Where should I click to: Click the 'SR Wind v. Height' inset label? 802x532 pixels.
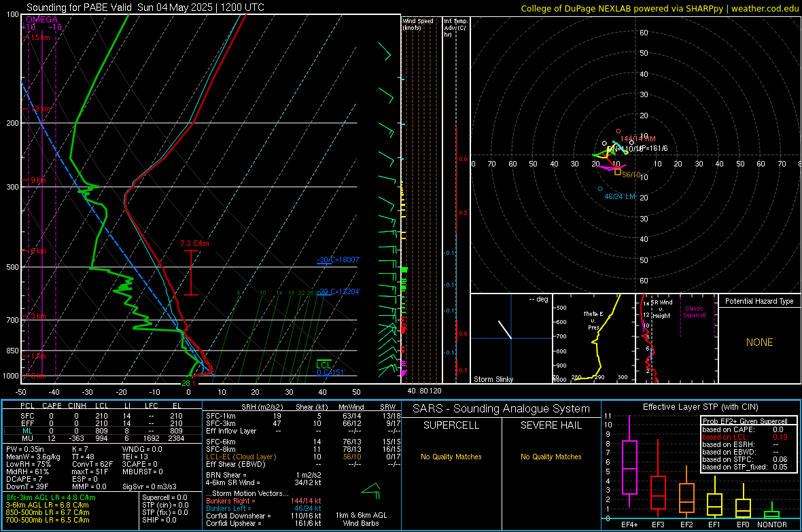(661, 309)
